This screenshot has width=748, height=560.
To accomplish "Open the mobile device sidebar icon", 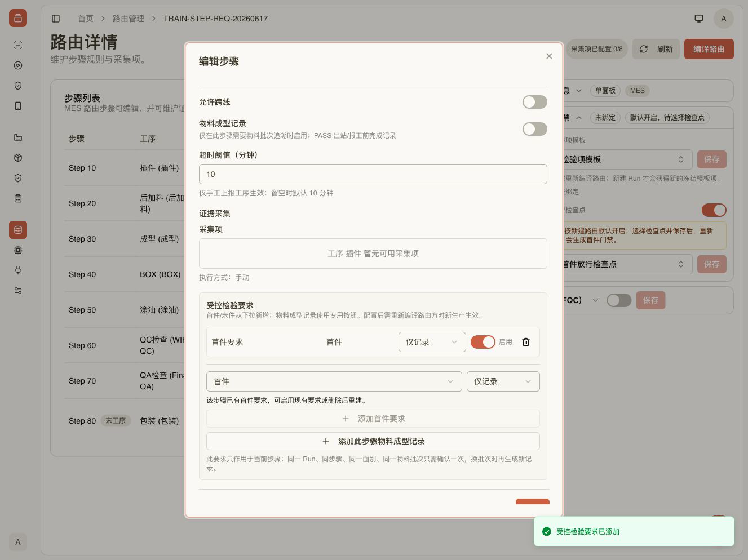I will pos(18,106).
